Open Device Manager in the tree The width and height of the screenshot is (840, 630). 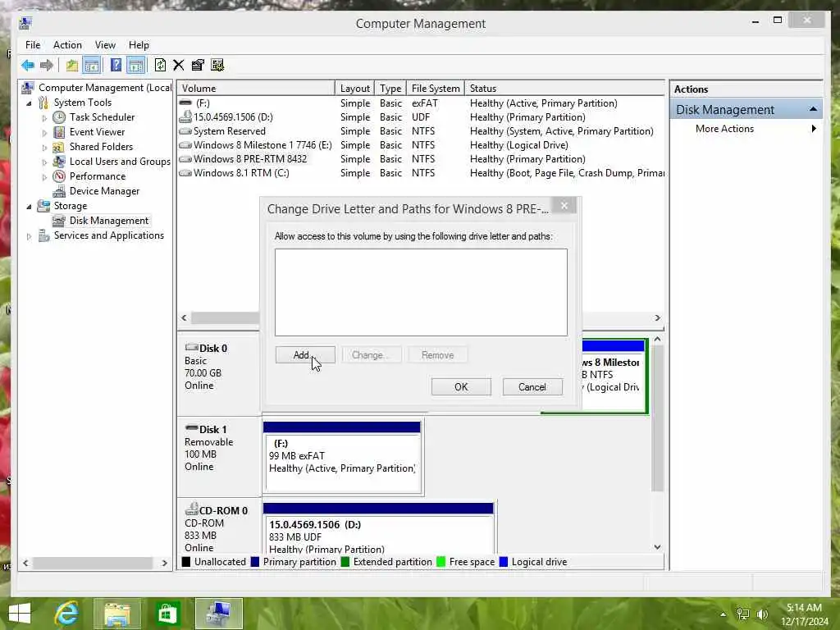pyautogui.click(x=104, y=191)
